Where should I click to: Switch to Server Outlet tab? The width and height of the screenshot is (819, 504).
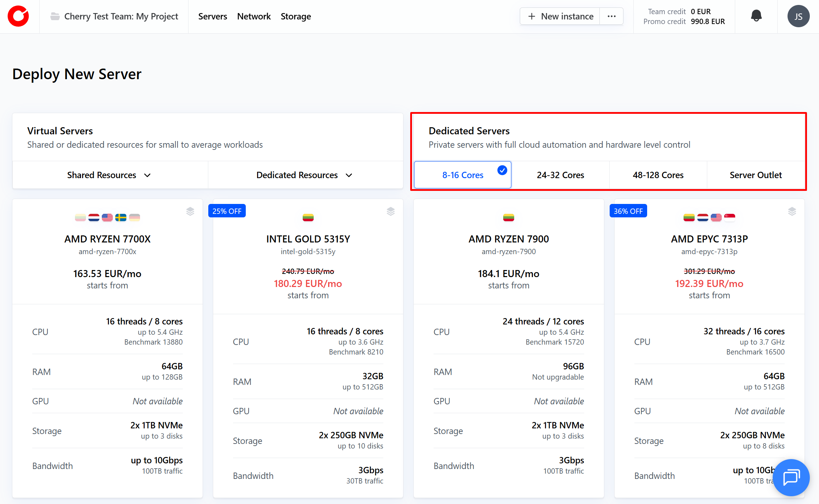click(x=755, y=175)
